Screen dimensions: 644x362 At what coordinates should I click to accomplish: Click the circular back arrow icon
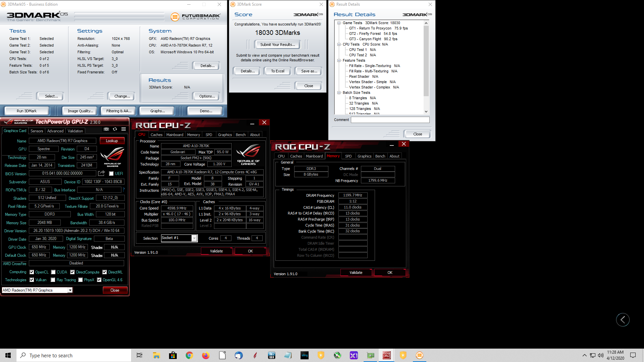coord(623,320)
